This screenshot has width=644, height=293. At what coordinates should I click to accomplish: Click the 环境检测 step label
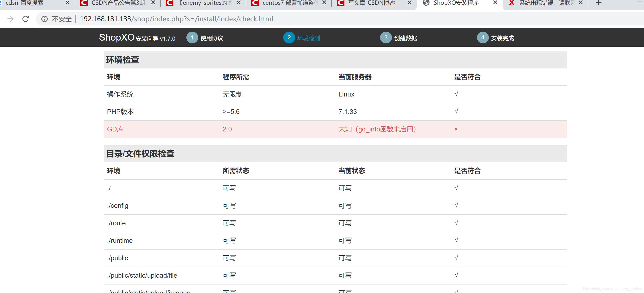[309, 38]
